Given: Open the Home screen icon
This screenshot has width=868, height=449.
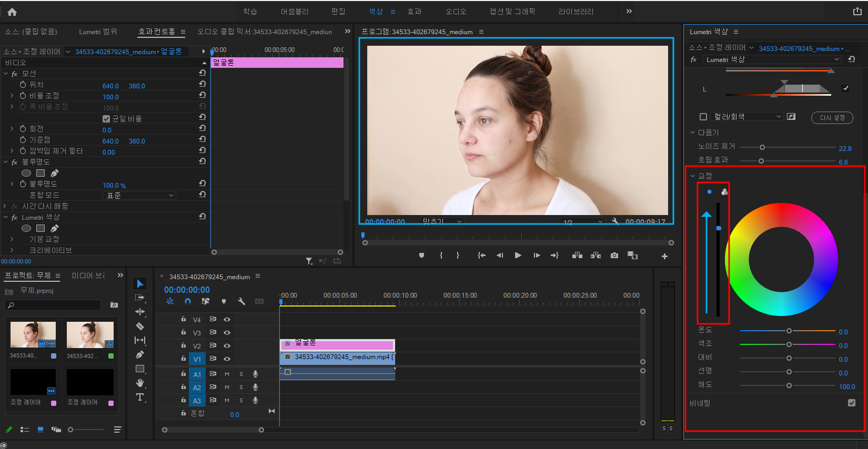Looking at the screenshot, I should 12,12.
